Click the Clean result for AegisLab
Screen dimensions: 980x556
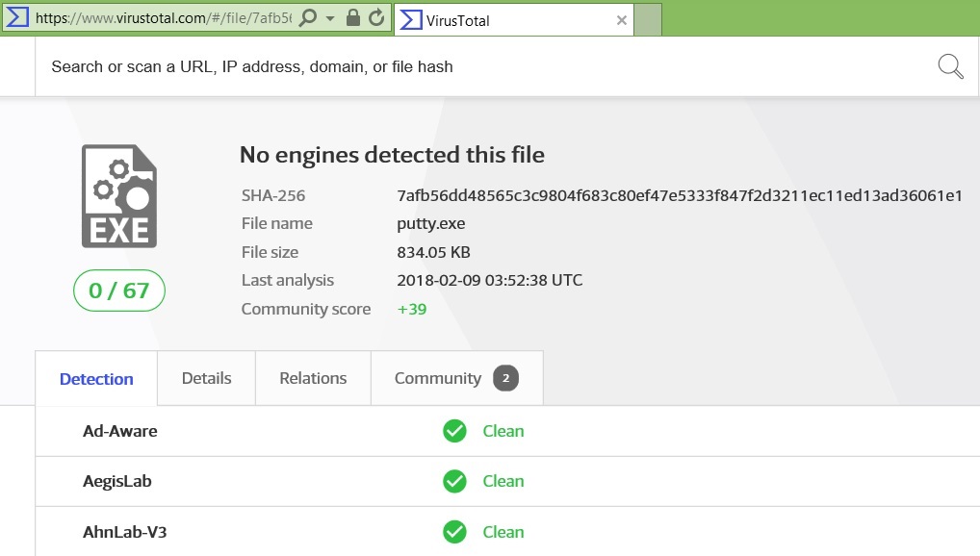[503, 481]
